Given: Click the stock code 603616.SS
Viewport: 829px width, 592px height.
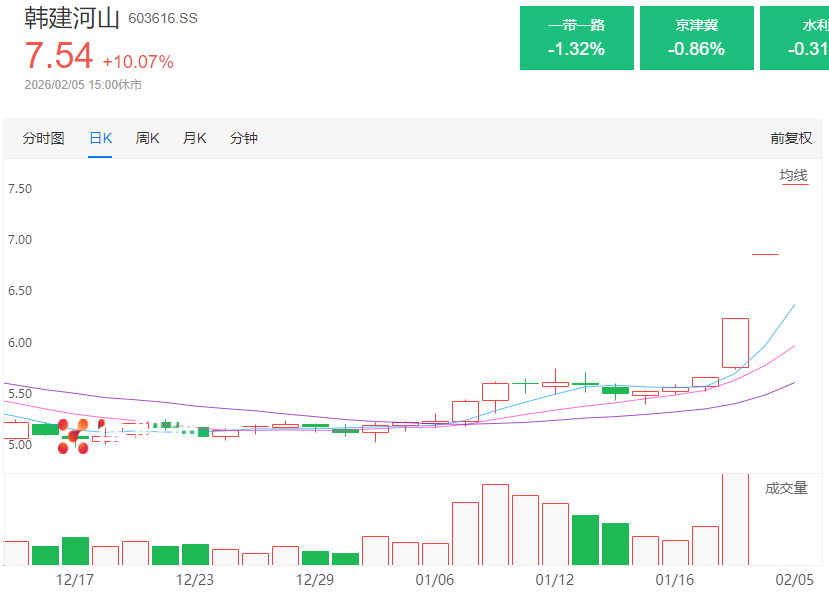Looking at the screenshot, I should click(163, 19).
